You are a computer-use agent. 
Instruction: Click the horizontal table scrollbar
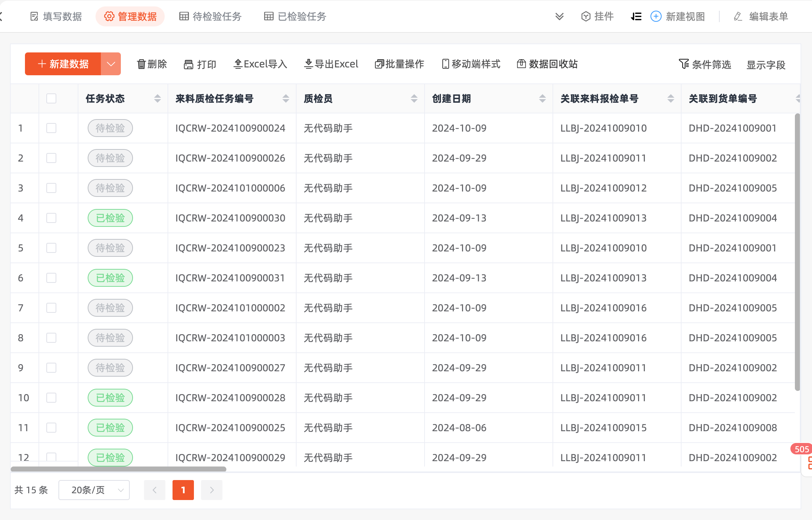(118, 469)
